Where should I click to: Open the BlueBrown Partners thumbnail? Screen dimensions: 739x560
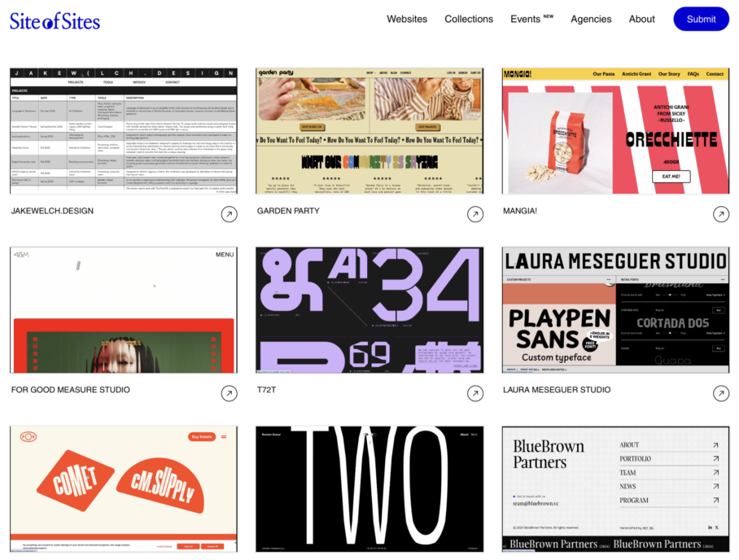pyautogui.click(x=615, y=489)
